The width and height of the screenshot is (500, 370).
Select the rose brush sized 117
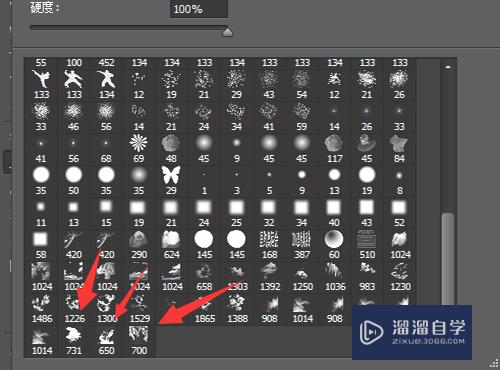pyautogui.click(x=334, y=143)
